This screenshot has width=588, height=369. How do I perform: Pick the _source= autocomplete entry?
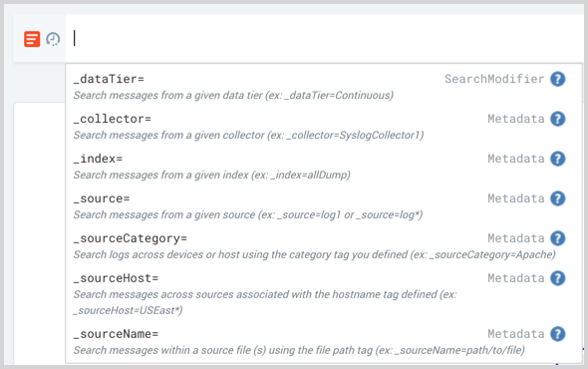point(324,206)
